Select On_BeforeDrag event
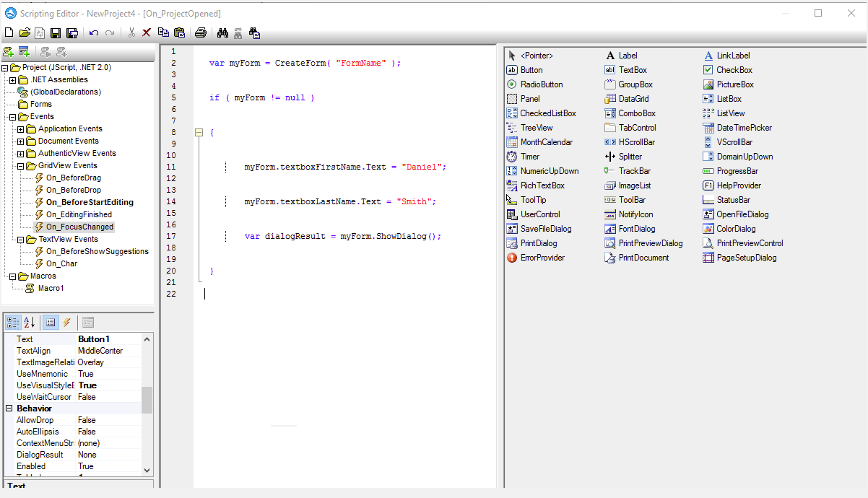Viewport: 868px width, 498px height. click(x=74, y=178)
